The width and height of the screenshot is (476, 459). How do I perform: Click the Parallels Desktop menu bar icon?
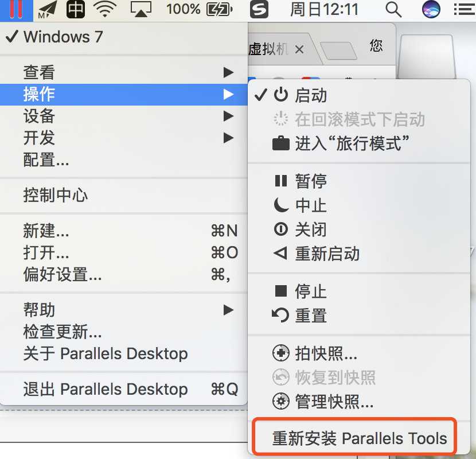pos(16,10)
